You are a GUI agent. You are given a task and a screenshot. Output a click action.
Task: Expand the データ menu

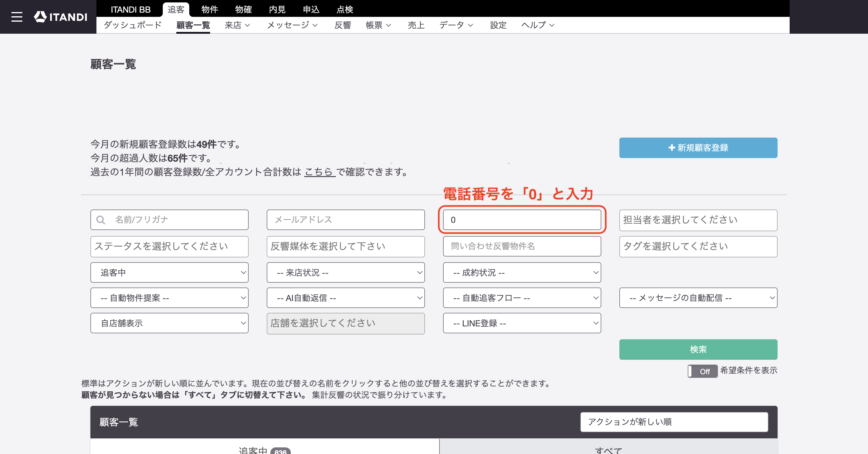456,25
